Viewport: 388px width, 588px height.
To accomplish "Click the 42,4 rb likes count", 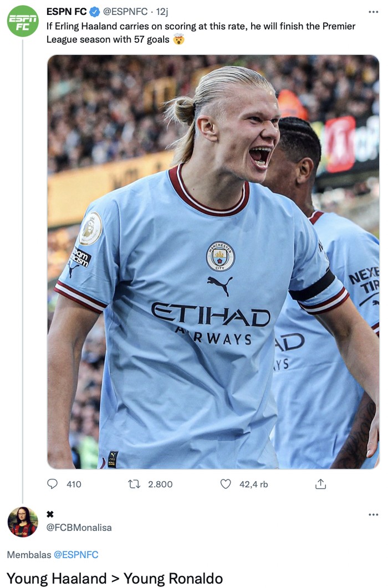I will click(253, 484).
